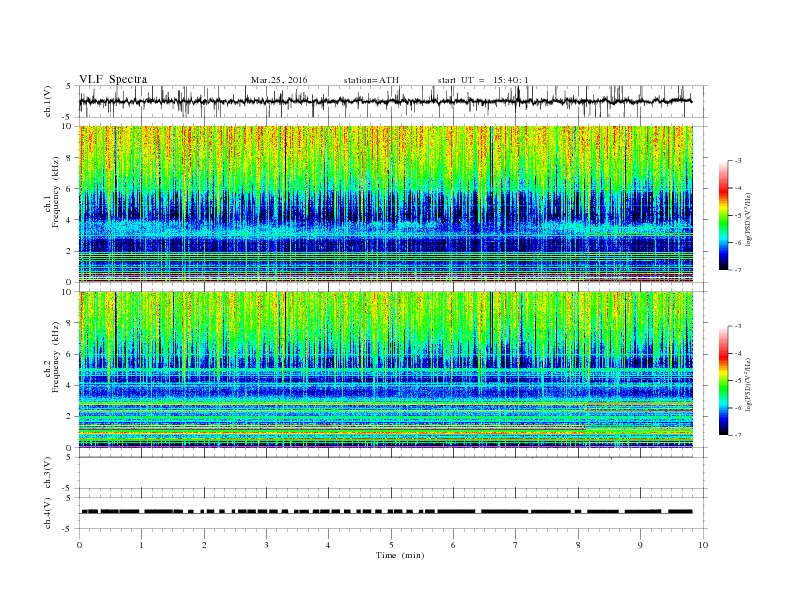The height and width of the screenshot is (612, 792).
Task: Click the ch.1 spectrogram panel
Action: coord(386,204)
